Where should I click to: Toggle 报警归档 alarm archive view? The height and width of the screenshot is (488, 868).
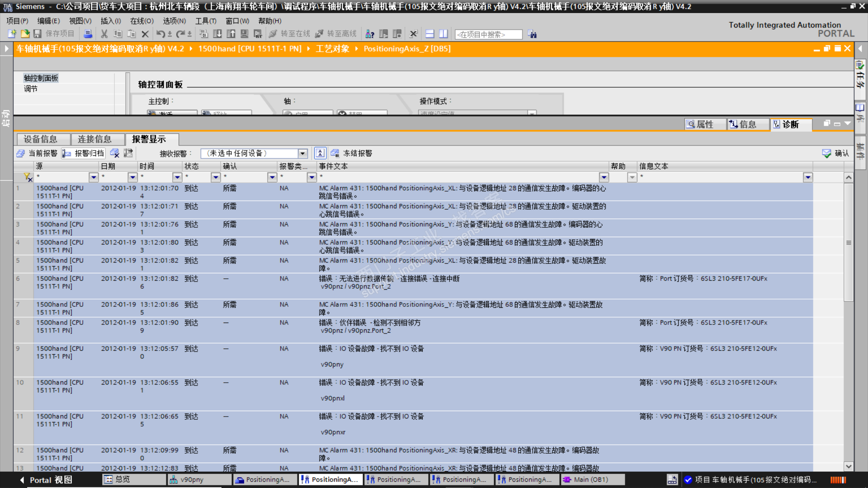[x=84, y=153]
